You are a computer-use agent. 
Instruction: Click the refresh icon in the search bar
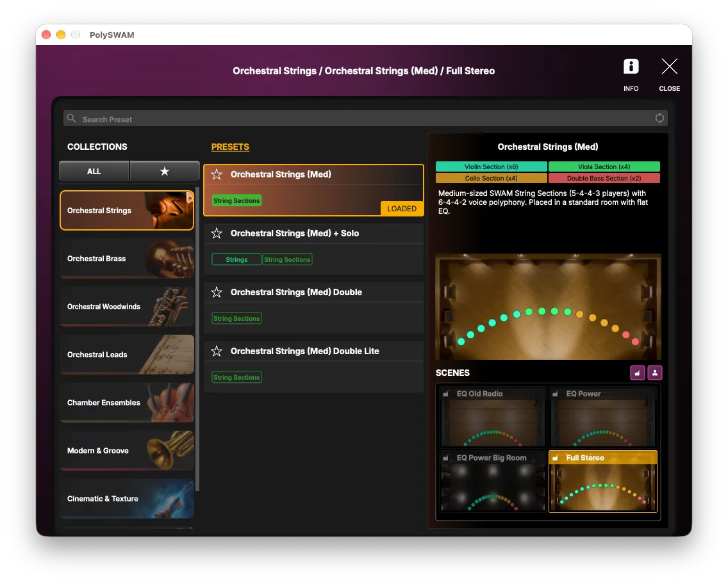click(x=659, y=118)
